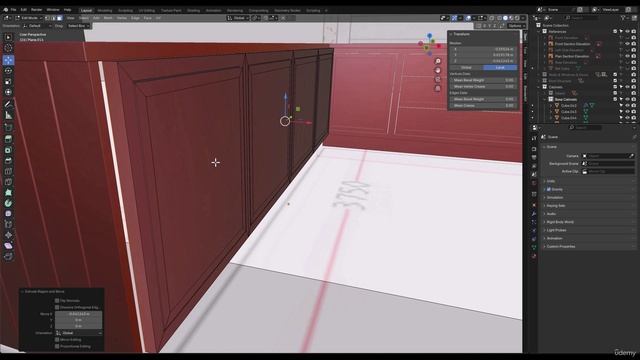Switch to face select mode
Viewport: 640px width, 360px height.
click(60, 18)
